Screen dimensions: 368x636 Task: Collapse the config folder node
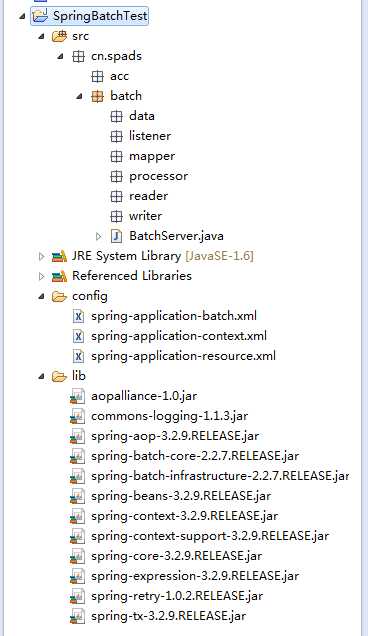click(x=41, y=297)
